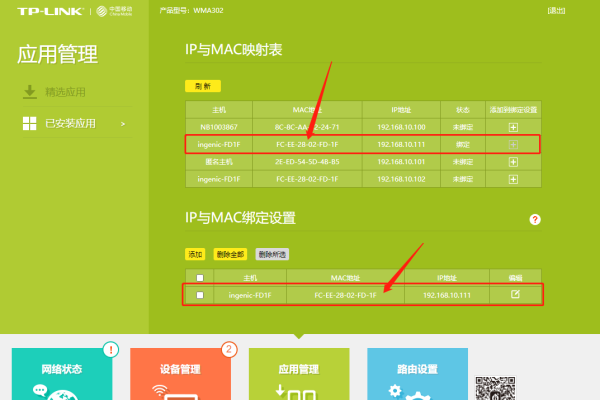Click the 刷新 refresh button

click(x=203, y=86)
